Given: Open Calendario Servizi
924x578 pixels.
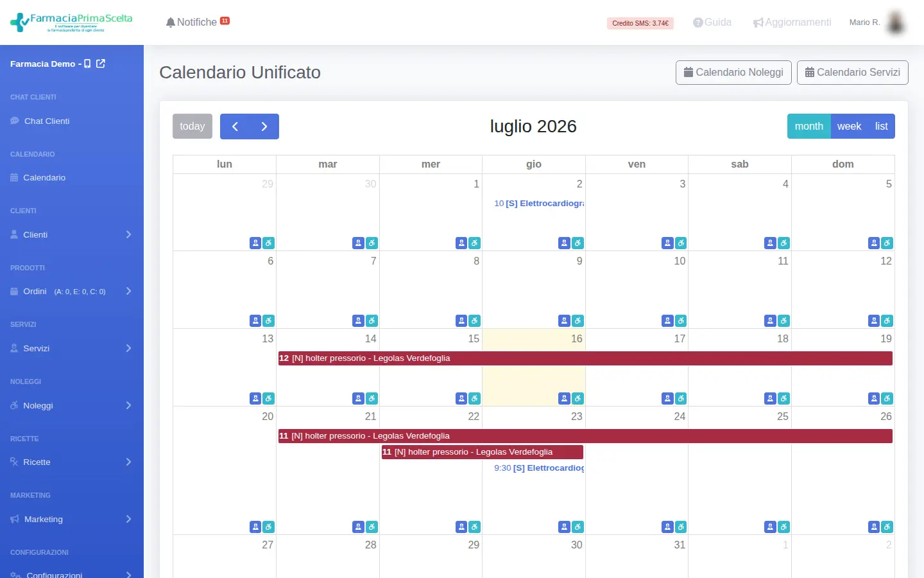Looking at the screenshot, I should coord(853,73).
